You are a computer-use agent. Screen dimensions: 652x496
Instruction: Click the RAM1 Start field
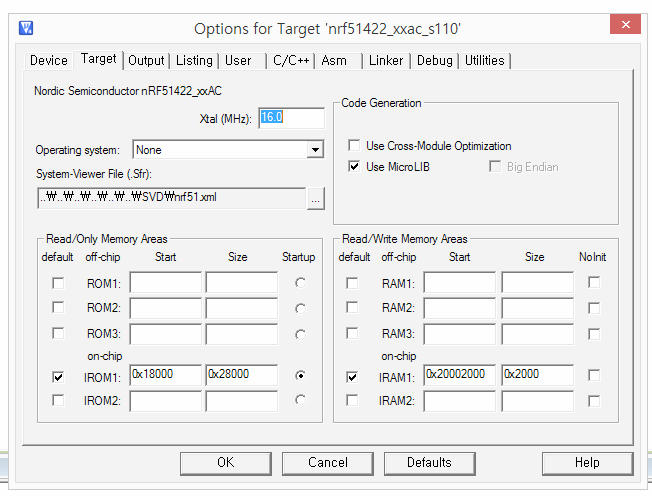(459, 282)
